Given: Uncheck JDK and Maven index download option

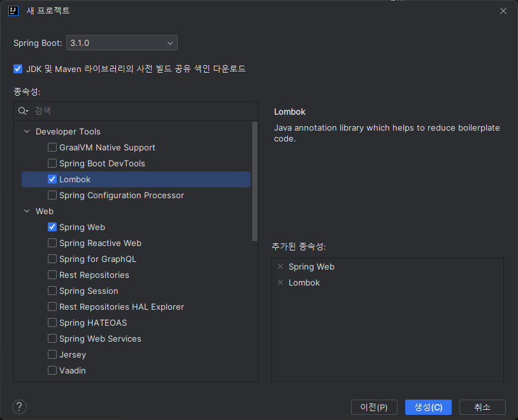Looking at the screenshot, I should coord(18,69).
